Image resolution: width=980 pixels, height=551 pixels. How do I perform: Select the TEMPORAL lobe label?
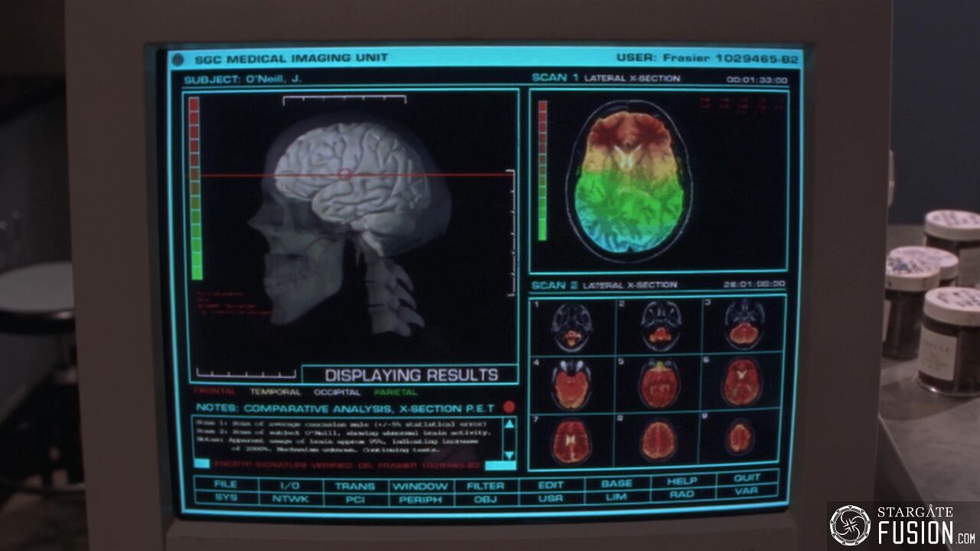275,392
